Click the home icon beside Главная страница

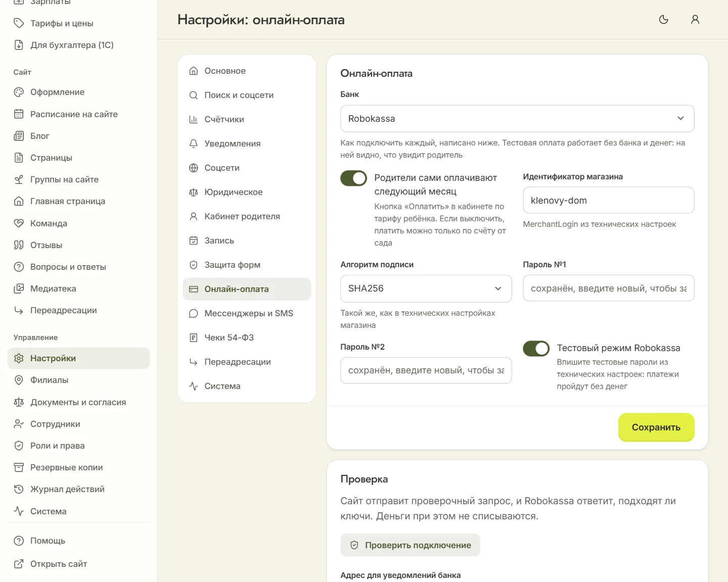(19, 201)
